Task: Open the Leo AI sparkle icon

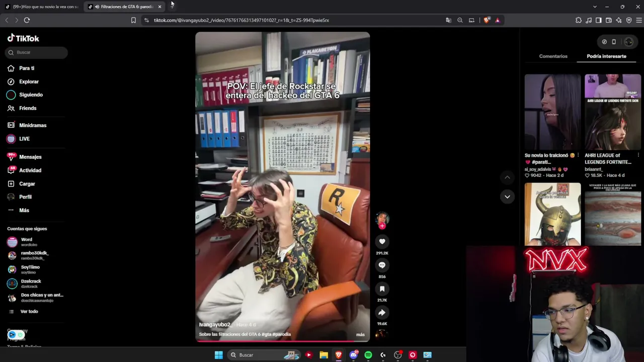Action: (x=619, y=20)
